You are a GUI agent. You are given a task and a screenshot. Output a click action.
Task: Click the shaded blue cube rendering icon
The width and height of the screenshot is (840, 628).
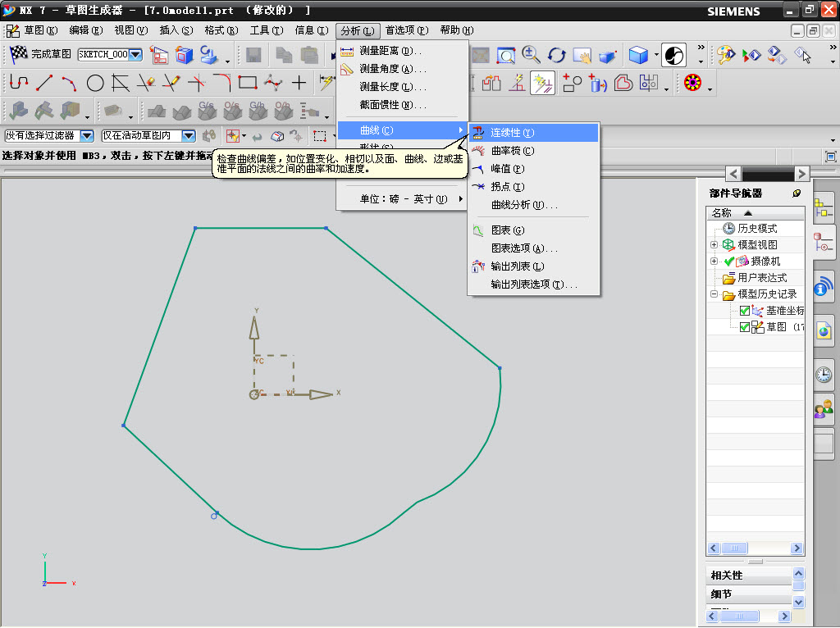638,55
